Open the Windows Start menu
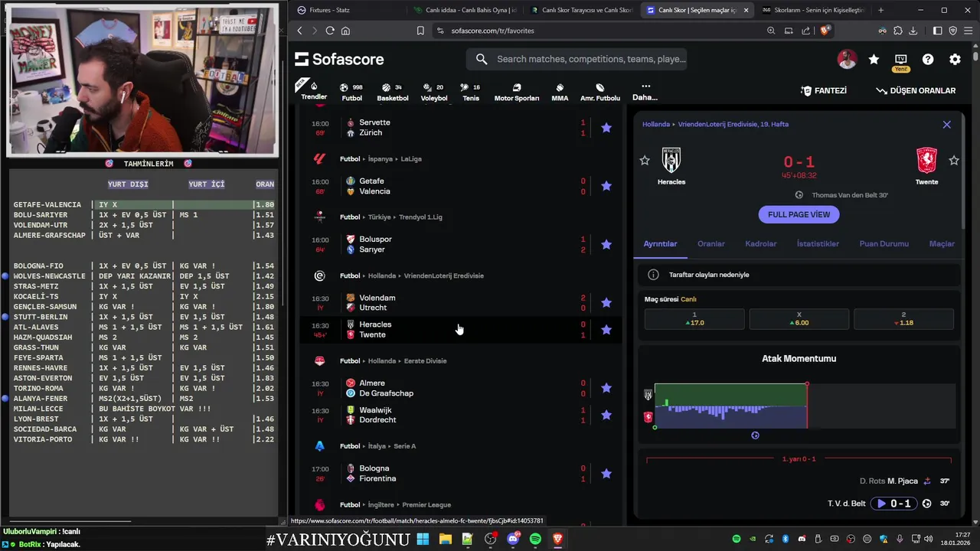The height and width of the screenshot is (551, 980). click(x=423, y=539)
